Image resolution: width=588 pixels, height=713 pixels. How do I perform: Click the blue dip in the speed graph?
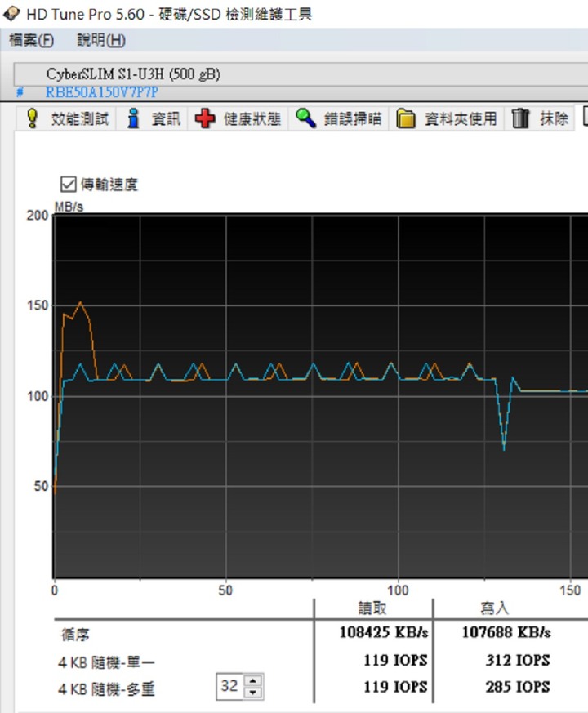pyautogui.click(x=504, y=448)
